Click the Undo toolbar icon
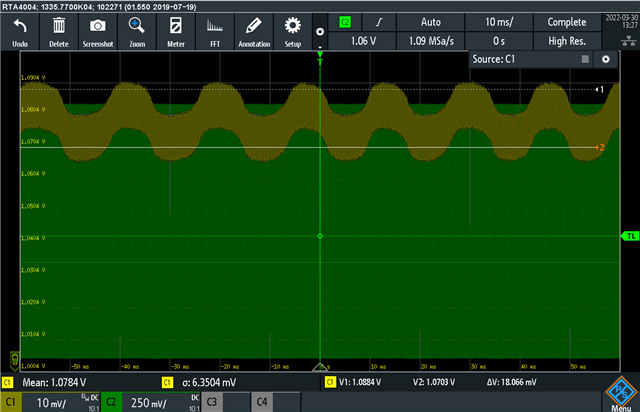The height and width of the screenshot is (412, 640). (20, 32)
